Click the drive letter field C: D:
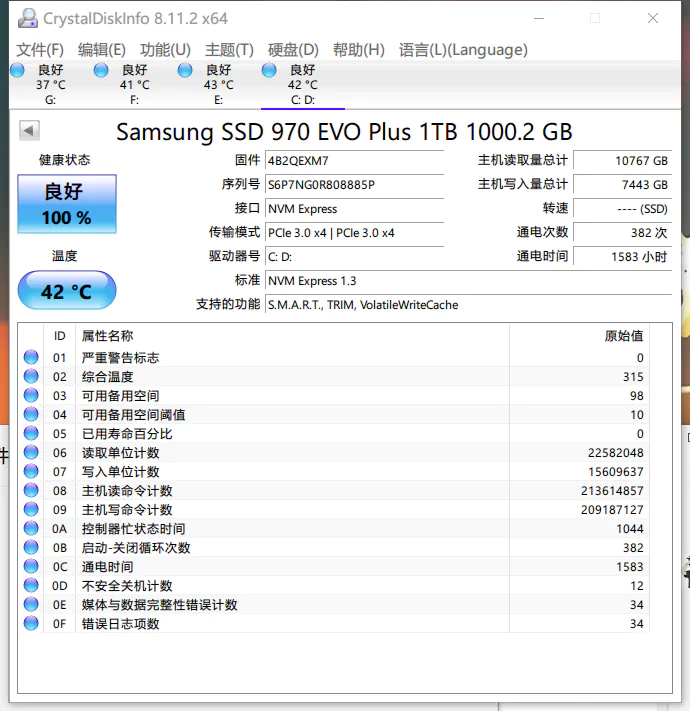 click(354, 257)
